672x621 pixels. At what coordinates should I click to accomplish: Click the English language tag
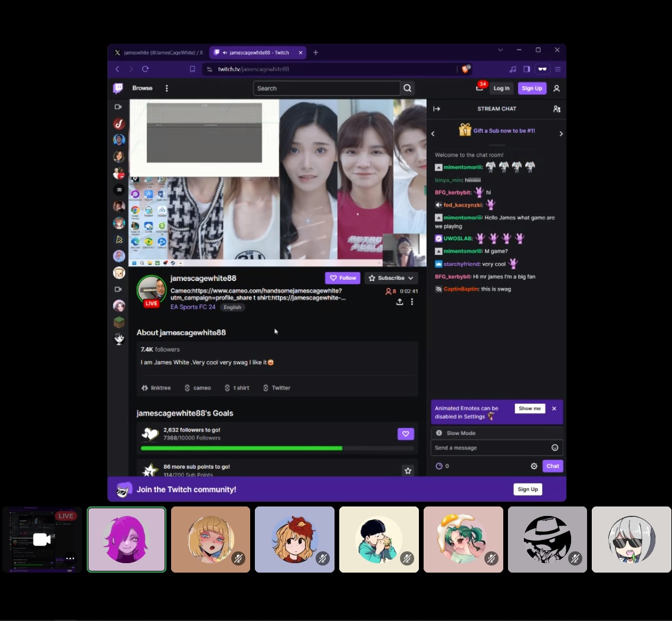[232, 307]
